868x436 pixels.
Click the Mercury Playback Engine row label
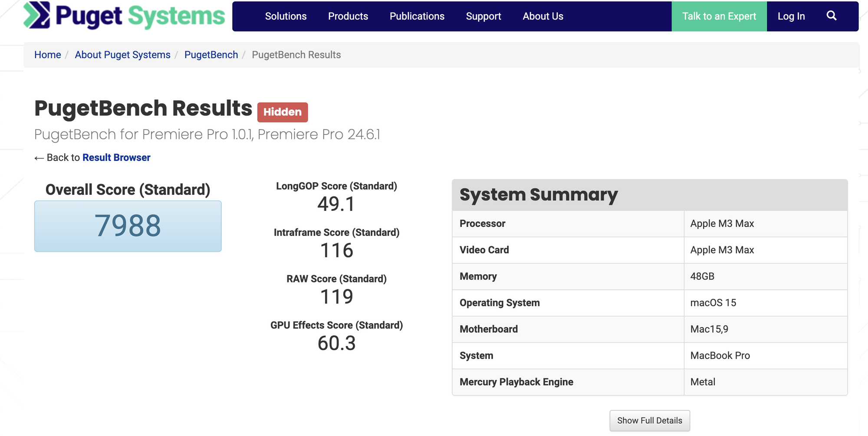[x=516, y=382]
